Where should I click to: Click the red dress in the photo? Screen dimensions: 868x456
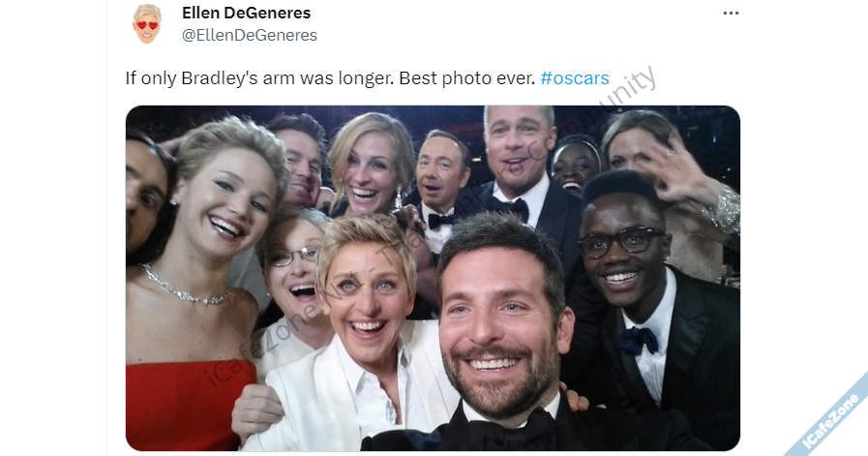coord(179,402)
